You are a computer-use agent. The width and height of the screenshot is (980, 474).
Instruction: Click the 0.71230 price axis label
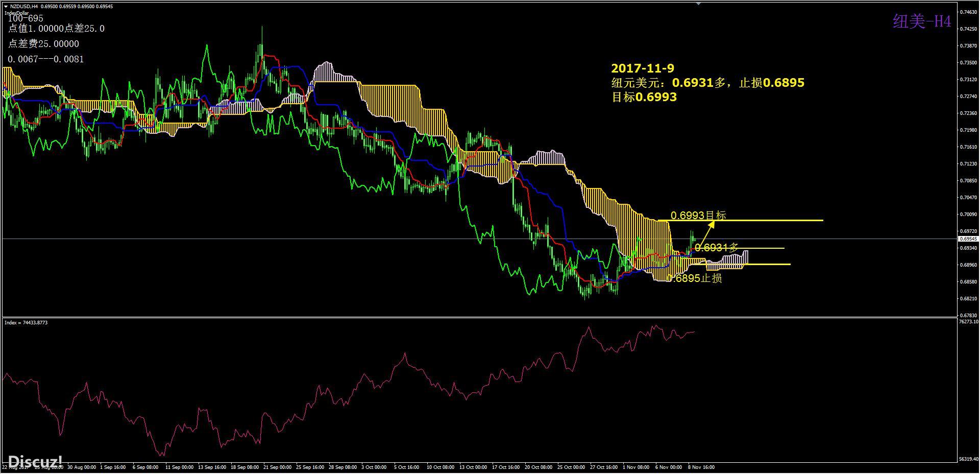click(x=968, y=163)
